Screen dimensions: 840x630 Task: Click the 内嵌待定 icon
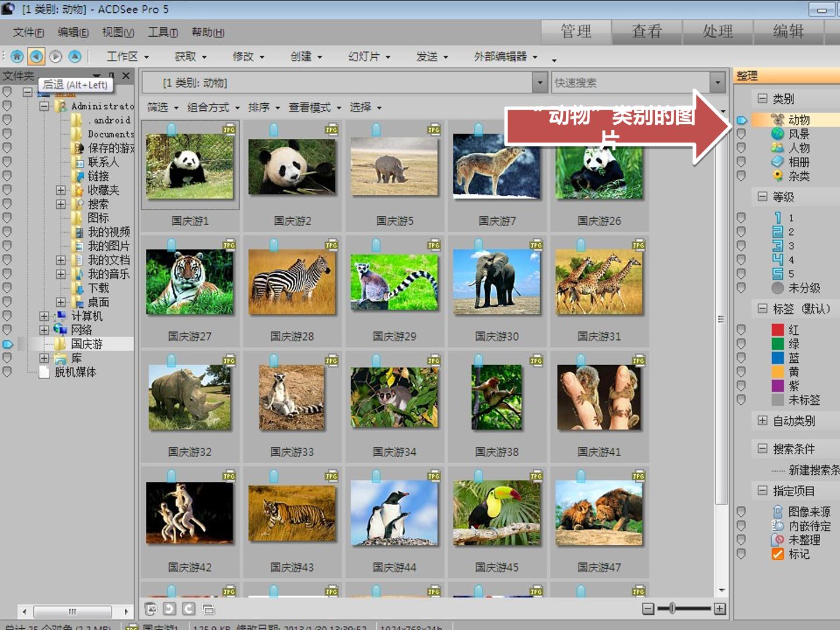pyautogui.click(x=777, y=526)
